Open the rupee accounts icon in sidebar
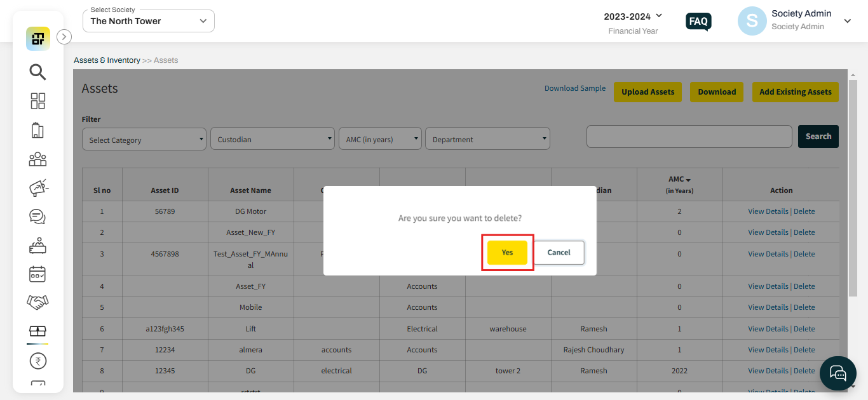Screen dimensions: 868x400 point(37,361)
